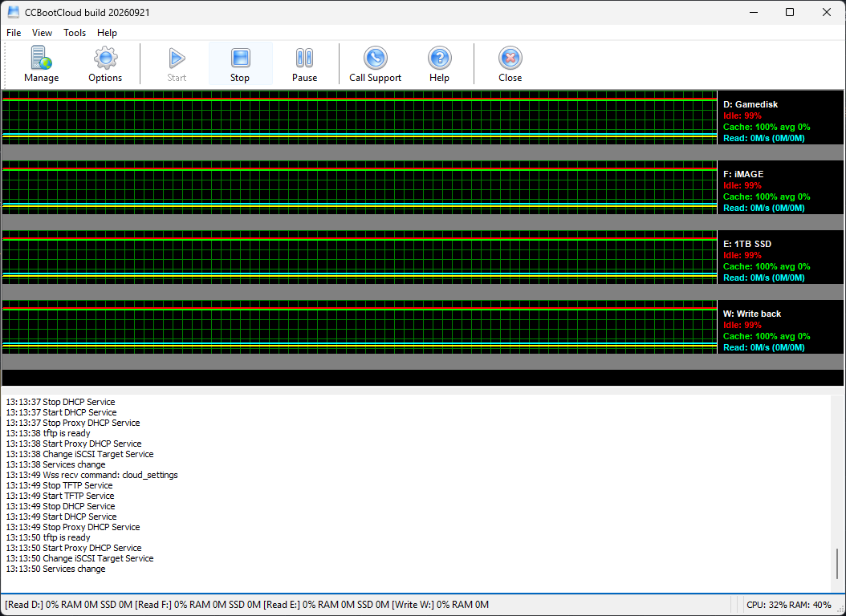This screenshot has width=846, height=616.
Task: Open the Help menu in menu bar
Action: coord(107,33)
